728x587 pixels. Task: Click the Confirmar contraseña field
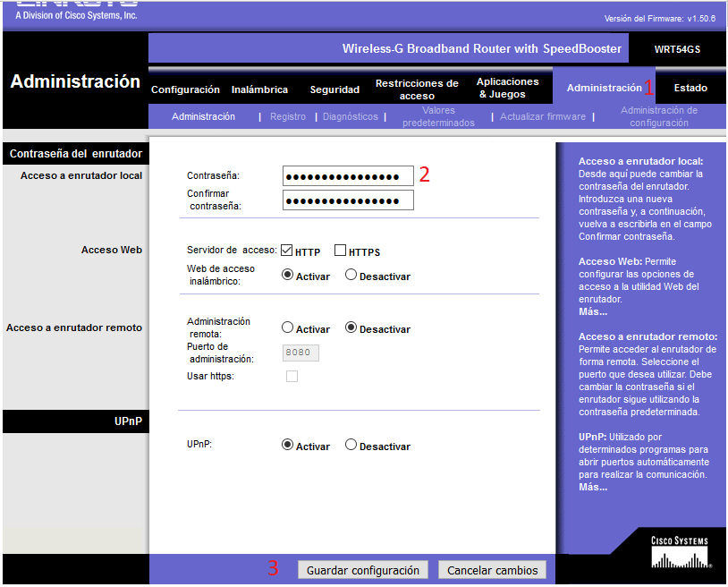[348, 200]
